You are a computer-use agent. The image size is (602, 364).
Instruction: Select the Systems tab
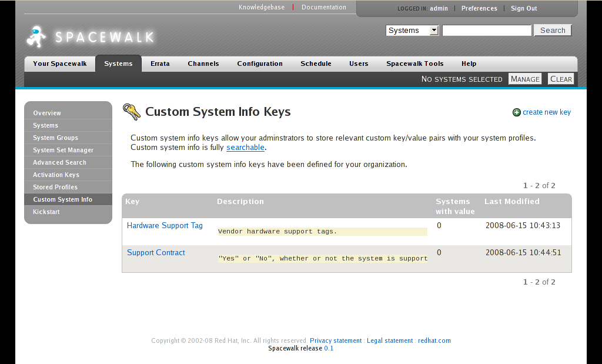point(118,64)
